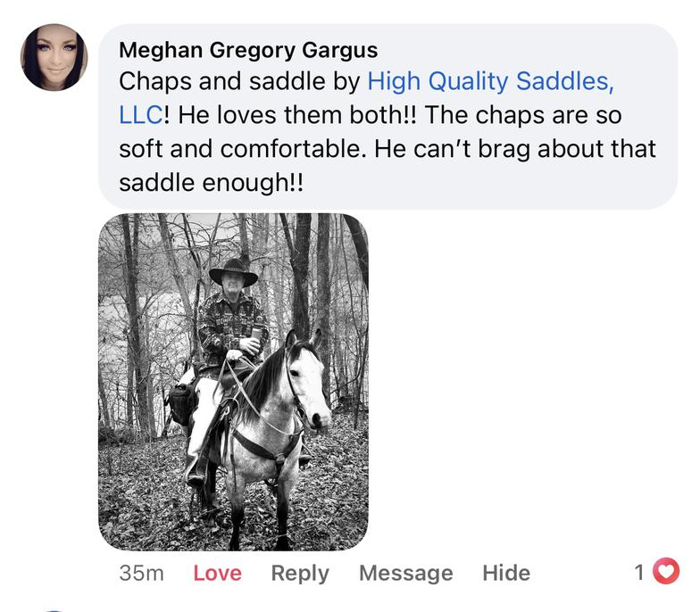Image resolution: width=700 pixels, height=612 pixels.
Task: Love this comment
Action: point(217,573)
